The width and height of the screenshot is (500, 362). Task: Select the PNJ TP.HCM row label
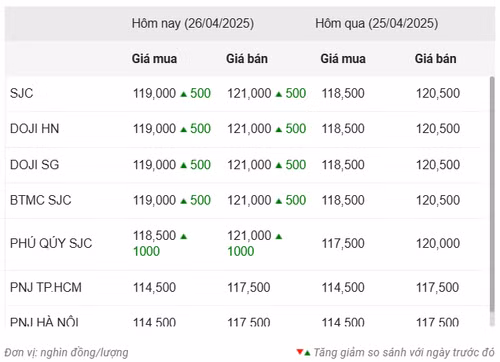click(x=46, y=287)
